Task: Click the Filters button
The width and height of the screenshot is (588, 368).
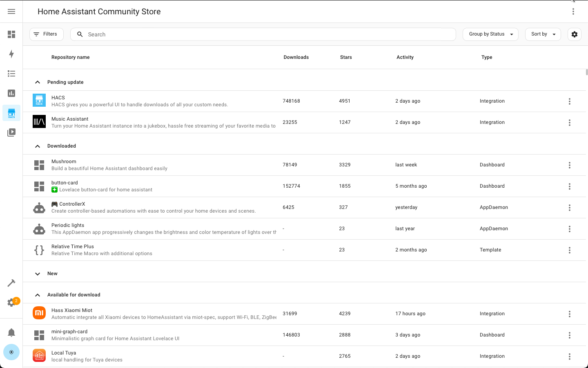Action: point(46,34)
